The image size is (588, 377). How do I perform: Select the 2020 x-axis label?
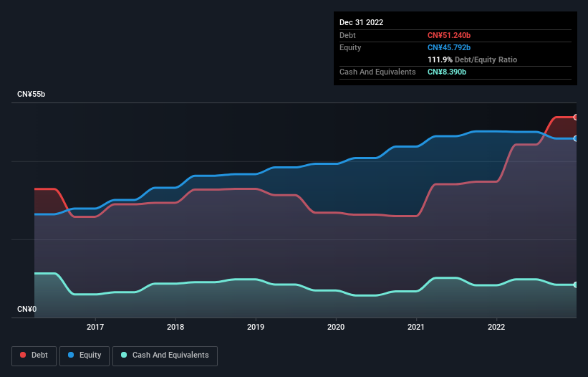[336, 327]
